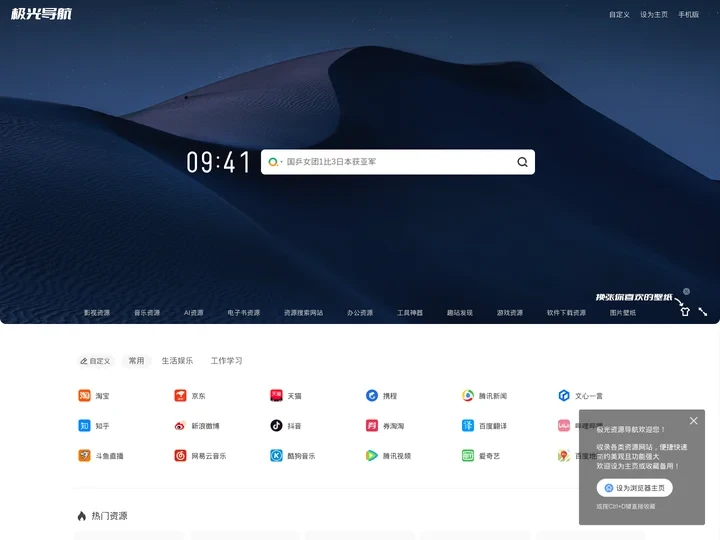Open the Tmall (天猫) shortcut icon
Viewport: 720px width, 540px height.
(x=276, y=395)
